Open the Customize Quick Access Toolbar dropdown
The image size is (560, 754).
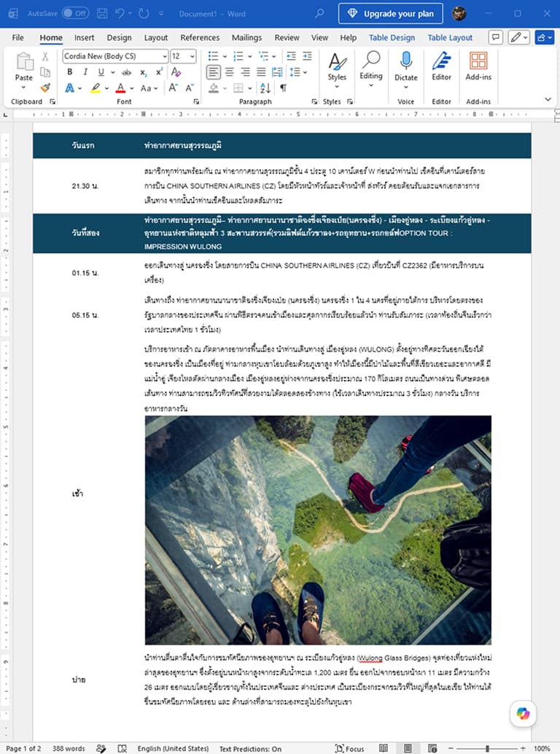click(161, 13)
